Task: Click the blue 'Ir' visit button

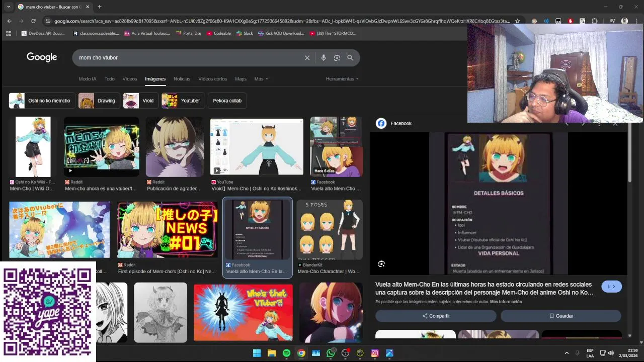Action: 611,287
